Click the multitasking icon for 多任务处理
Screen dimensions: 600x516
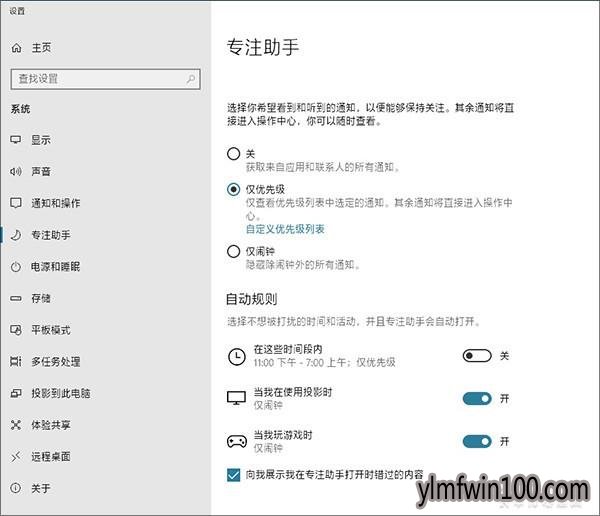(x=16, y=361)
